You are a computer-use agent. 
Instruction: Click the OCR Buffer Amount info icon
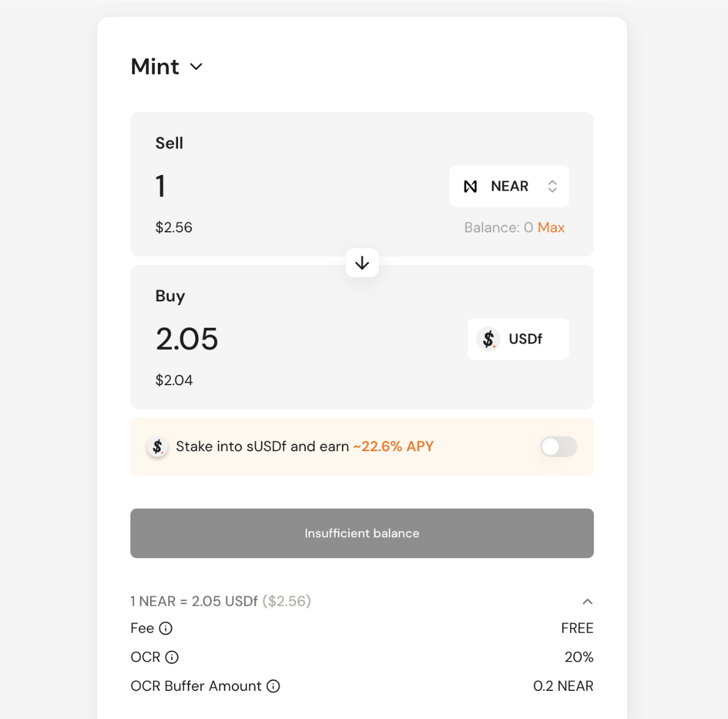273,686
